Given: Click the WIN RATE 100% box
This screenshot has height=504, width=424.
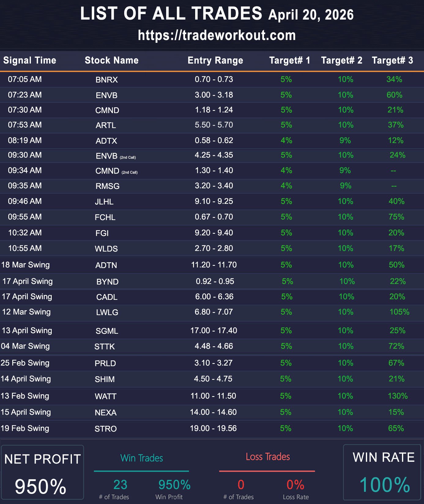Looking at the screenshot, I should pos(384,473).
